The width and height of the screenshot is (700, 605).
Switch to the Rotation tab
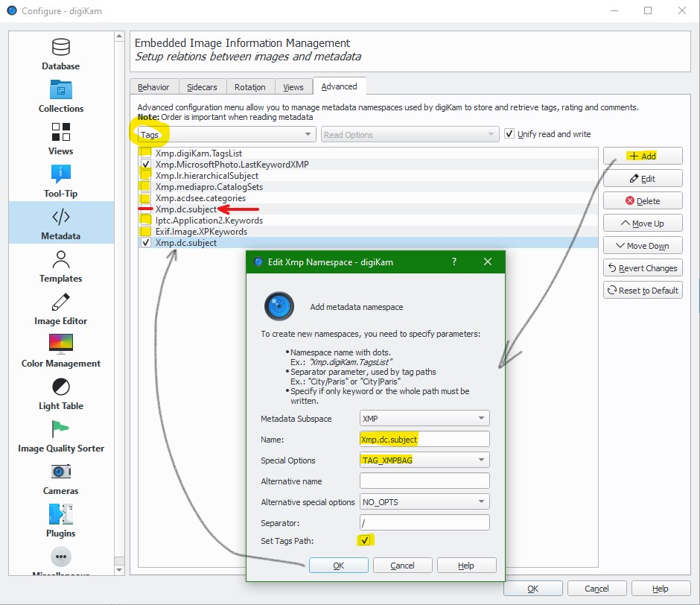pos(249,87)
